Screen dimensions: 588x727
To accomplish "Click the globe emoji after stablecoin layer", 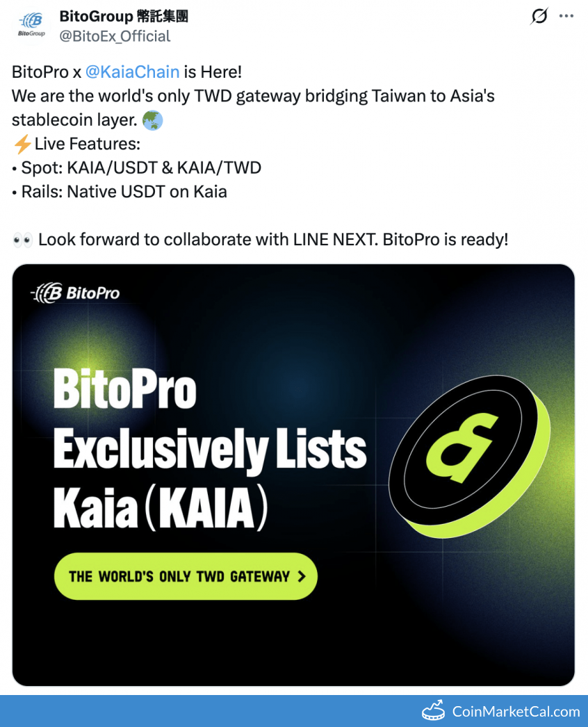I will coord(152,120).
